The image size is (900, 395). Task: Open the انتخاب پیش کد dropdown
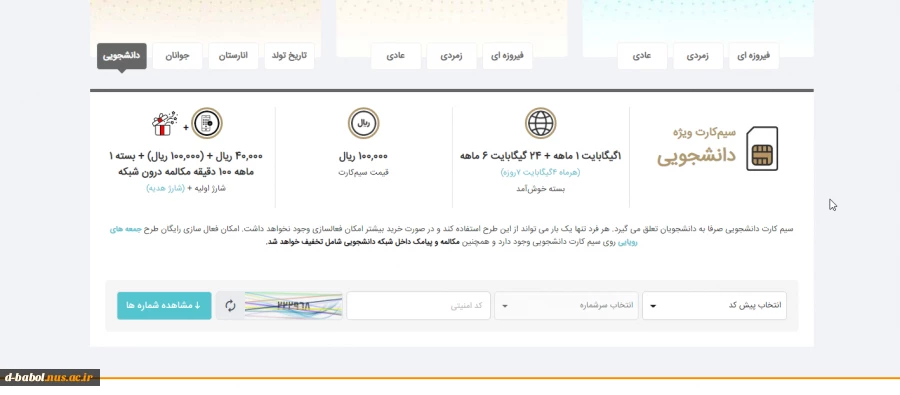715,305
